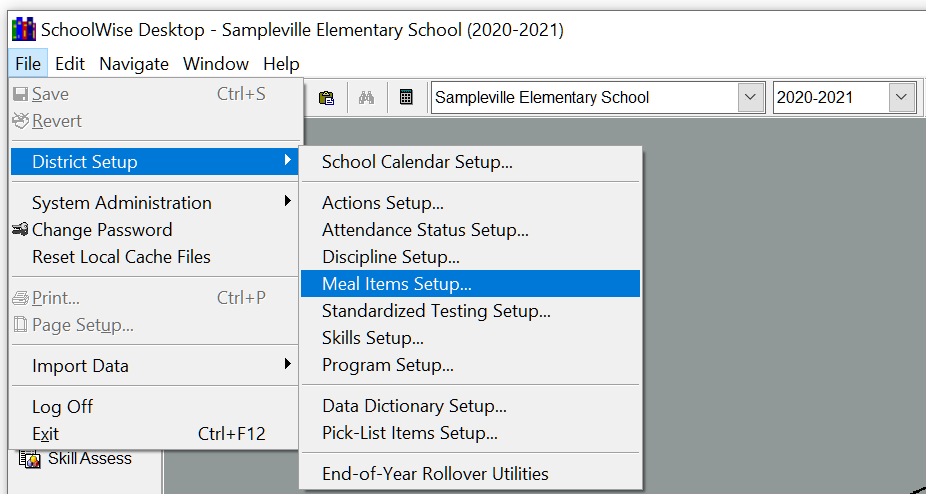This screenshot has height=494, width=926.
Task: Click the binoculars find toolbar icon
Action: [x=366, y=98]
